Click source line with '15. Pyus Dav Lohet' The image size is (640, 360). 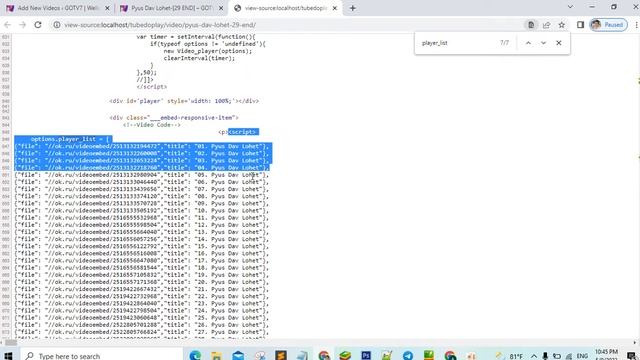click(x=142, y=246)
